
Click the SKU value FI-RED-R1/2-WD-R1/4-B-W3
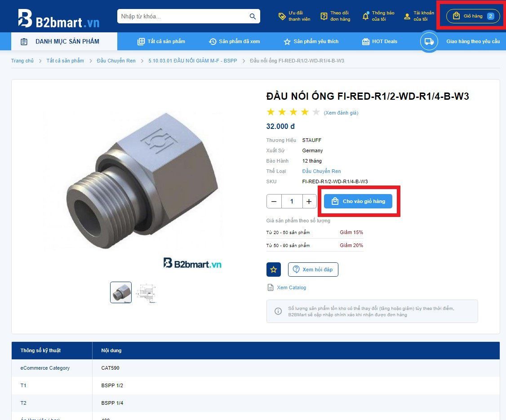coord(335,181)
